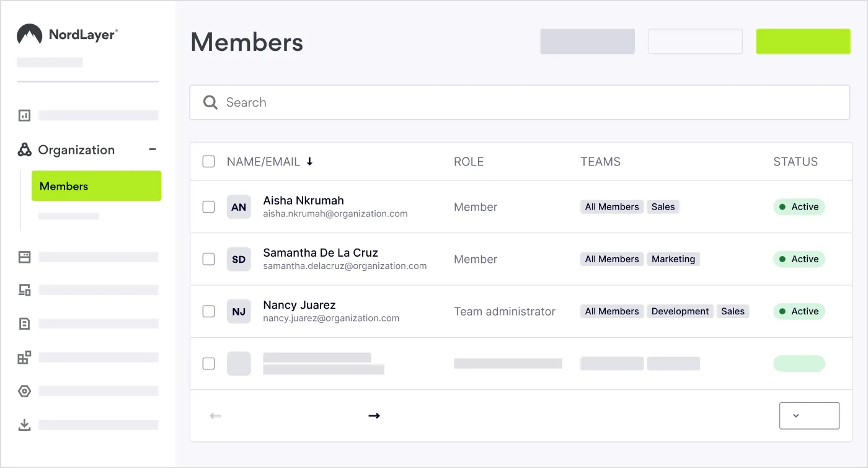Click the Organization nodes icon
868x468 pixels.
24,149
